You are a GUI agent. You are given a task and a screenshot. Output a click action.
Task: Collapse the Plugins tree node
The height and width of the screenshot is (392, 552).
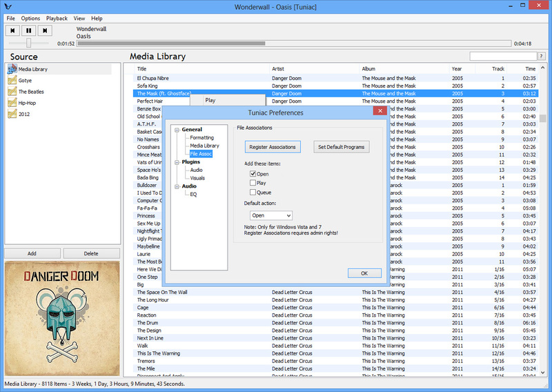[177, 162]
